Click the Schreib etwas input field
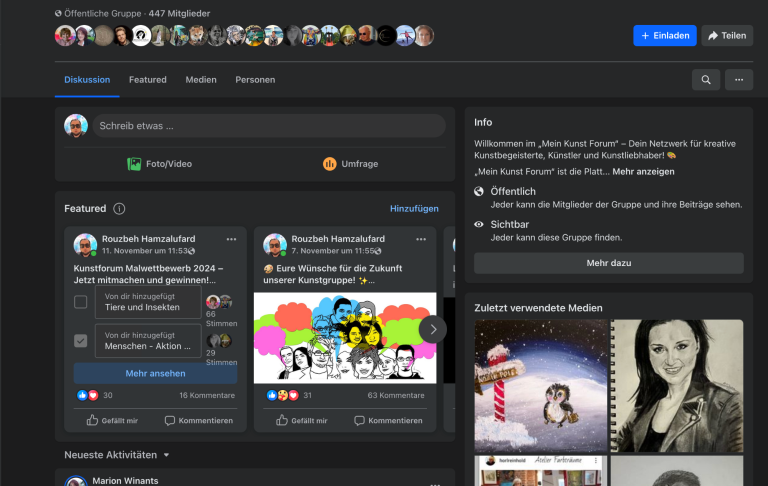 (269, 126)
